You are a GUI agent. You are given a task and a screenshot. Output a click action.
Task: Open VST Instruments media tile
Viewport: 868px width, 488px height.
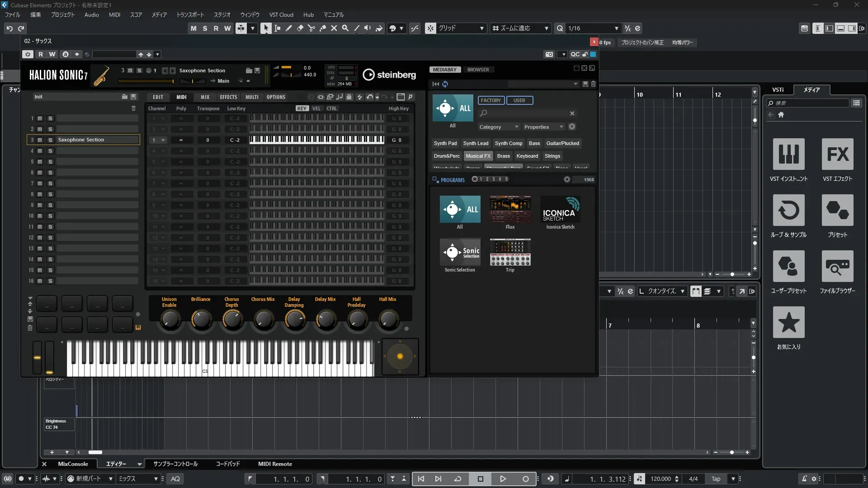pos(788,154)
